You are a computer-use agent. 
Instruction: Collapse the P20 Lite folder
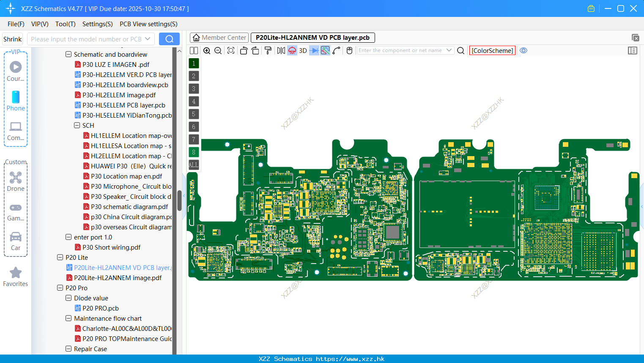(x=60, y=258)
